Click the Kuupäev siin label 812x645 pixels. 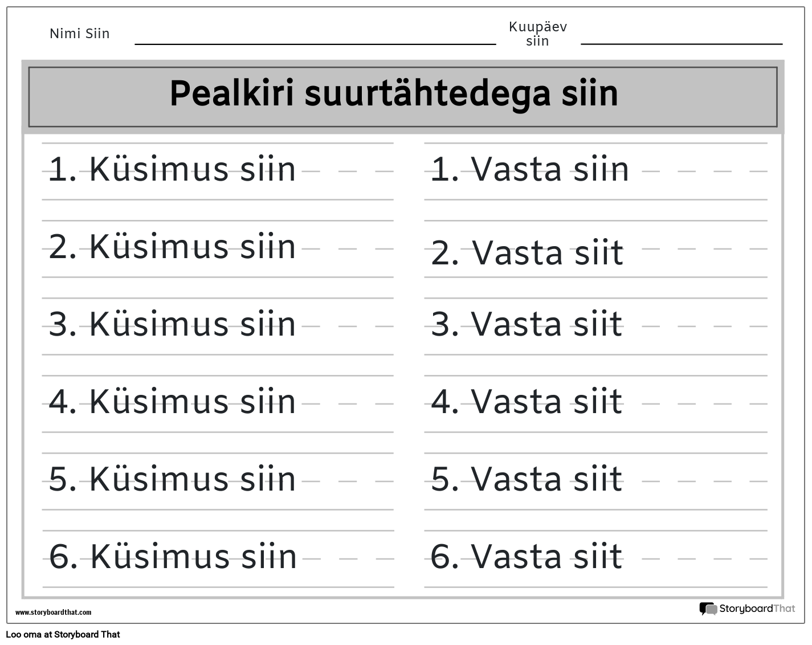tap(538, 34)
